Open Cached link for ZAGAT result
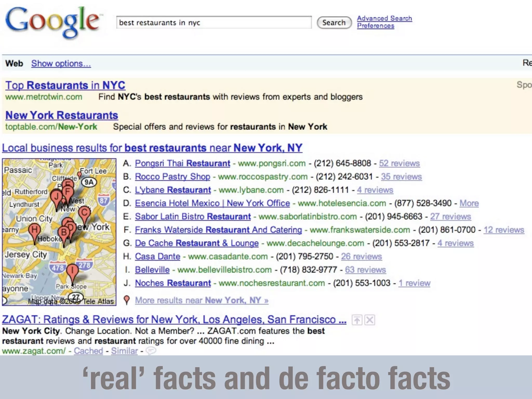The image size is (532, 399). (88, 351)
